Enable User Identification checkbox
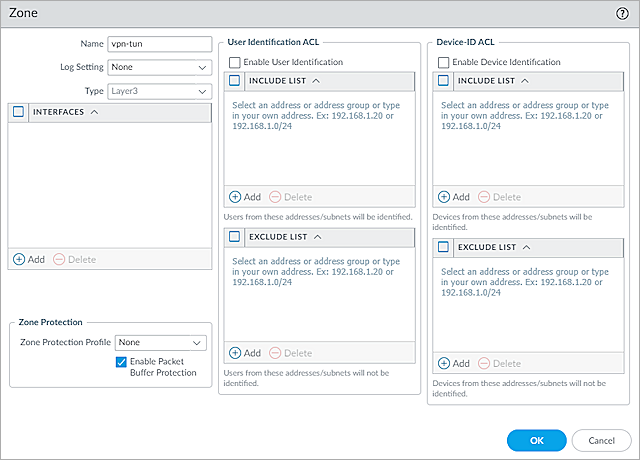This screenshot has width=640, height=460. click(234, 62)
